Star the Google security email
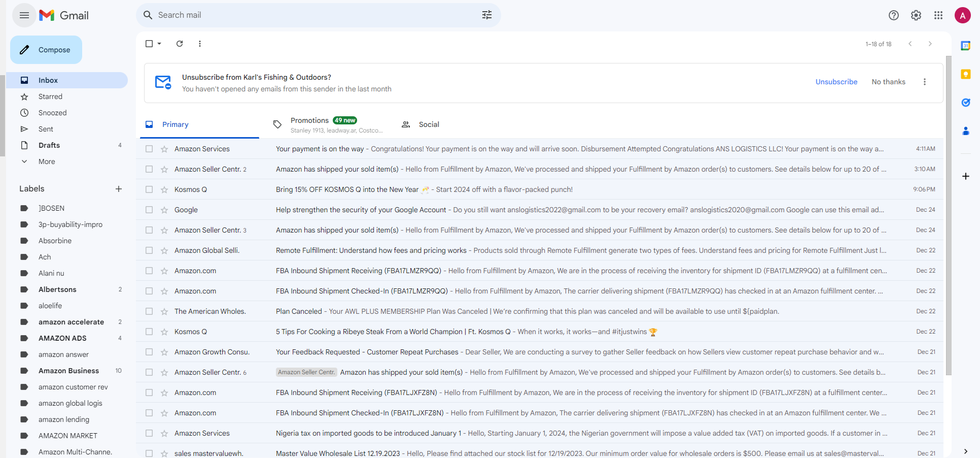This screenshot has height=458, width=980. coord(164,210)
